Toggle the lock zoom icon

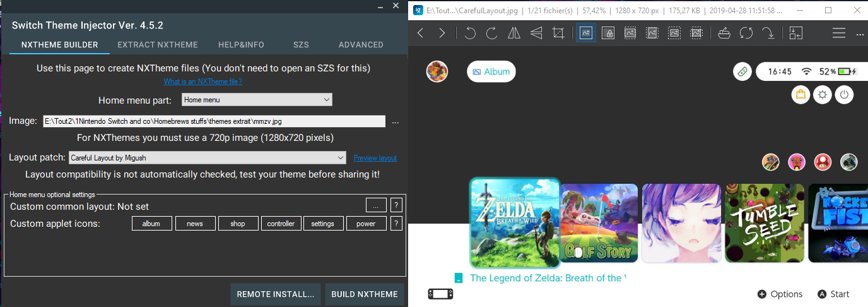point(608,33)
